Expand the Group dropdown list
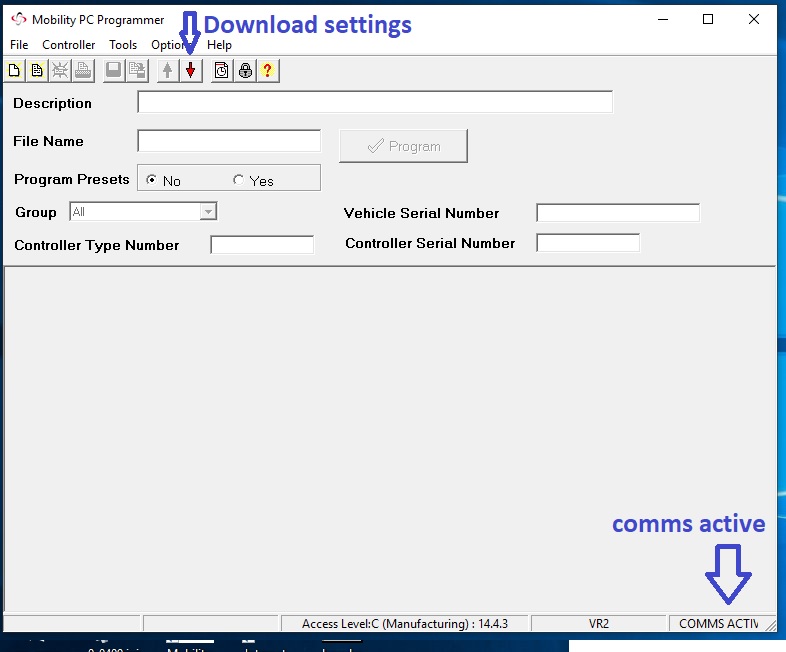This screenshot has width=786, height=652. (208, 212)
